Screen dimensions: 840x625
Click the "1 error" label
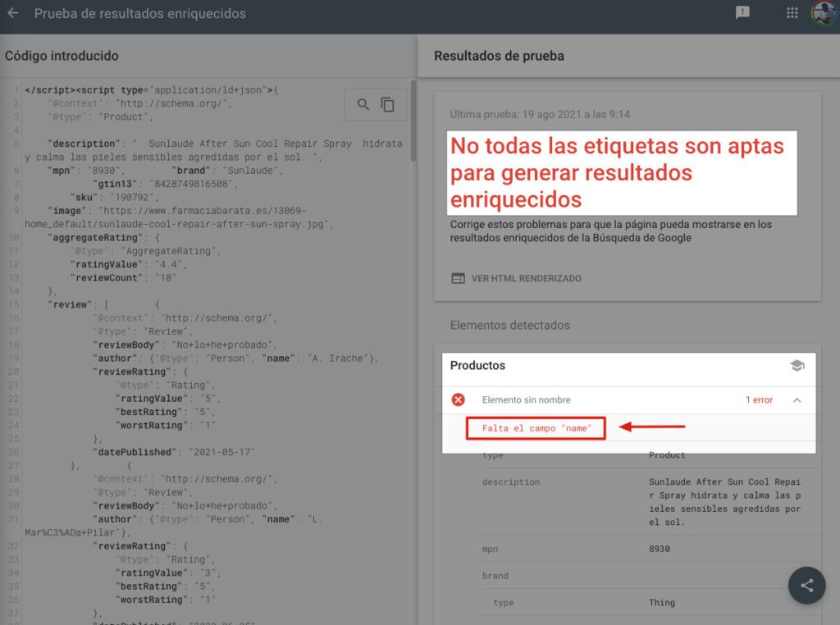pos(759,400)
